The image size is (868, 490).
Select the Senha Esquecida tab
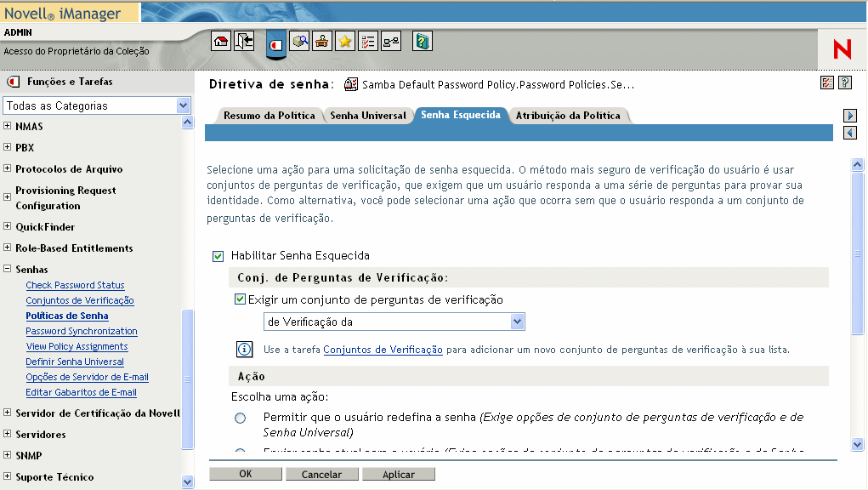coord(461,115)
